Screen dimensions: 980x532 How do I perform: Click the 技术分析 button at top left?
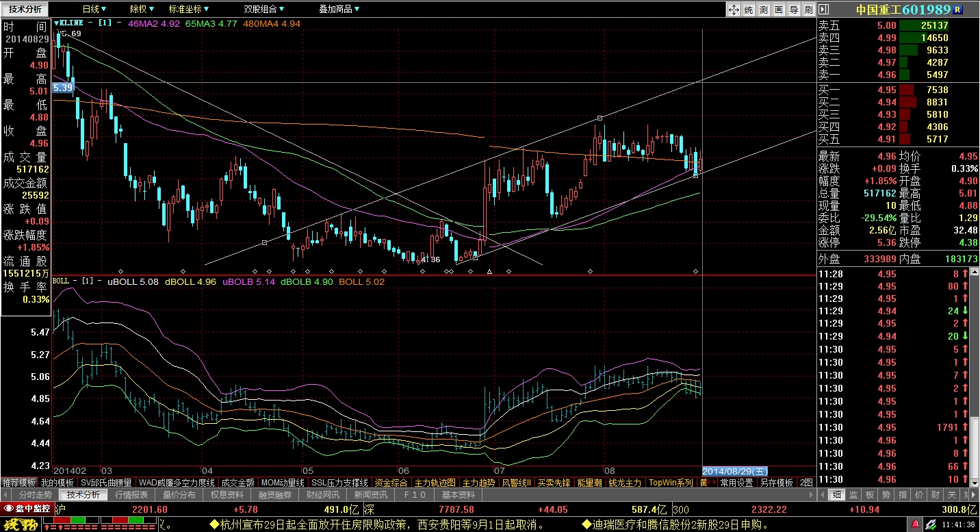click(x=25, y=9)
